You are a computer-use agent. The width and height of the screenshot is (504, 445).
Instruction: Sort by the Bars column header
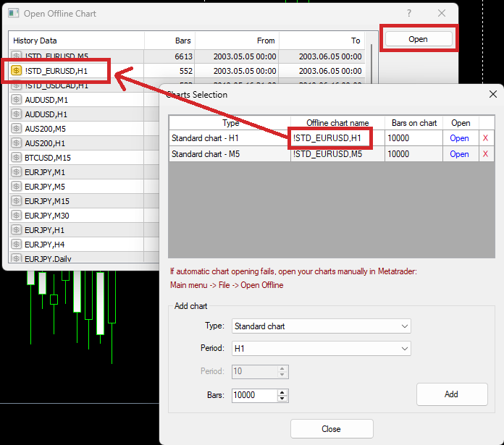169,41
